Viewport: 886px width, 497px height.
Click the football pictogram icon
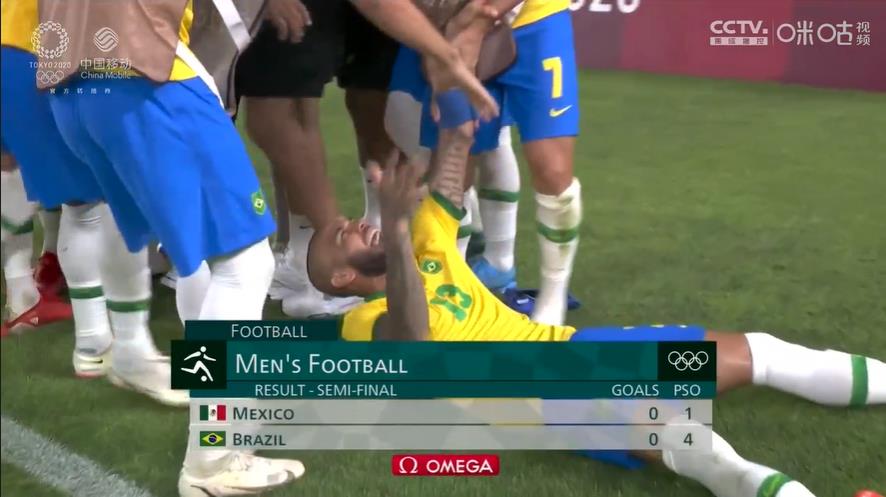click(198, 364)
